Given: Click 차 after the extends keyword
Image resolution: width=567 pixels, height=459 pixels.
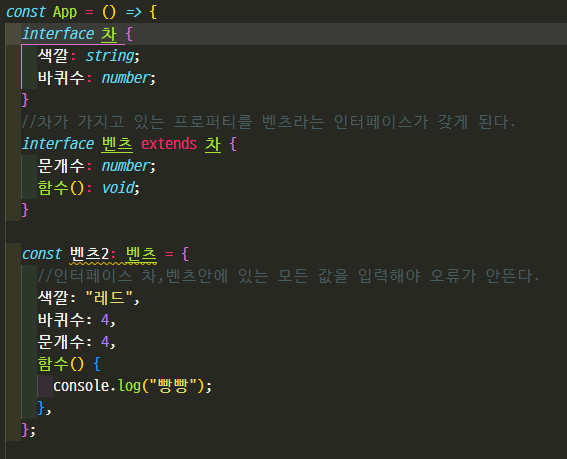Looking at the screenshot, I should click(213, 144).
